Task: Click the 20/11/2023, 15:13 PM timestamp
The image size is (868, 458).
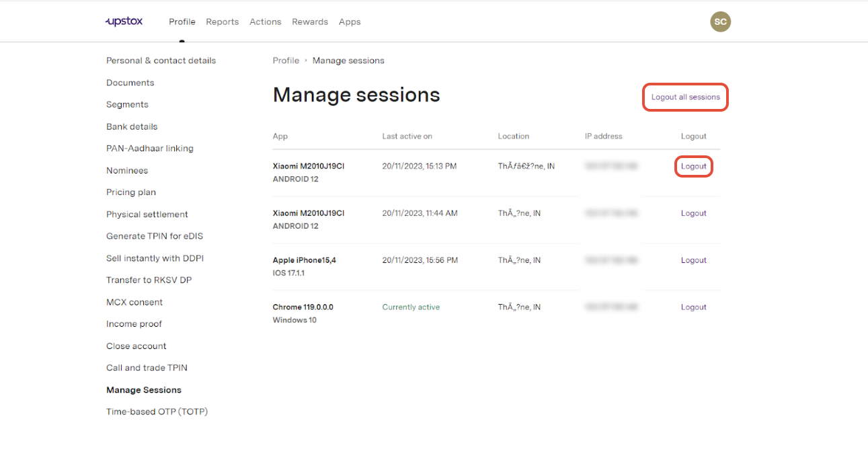Action: [x=420, y=166]
